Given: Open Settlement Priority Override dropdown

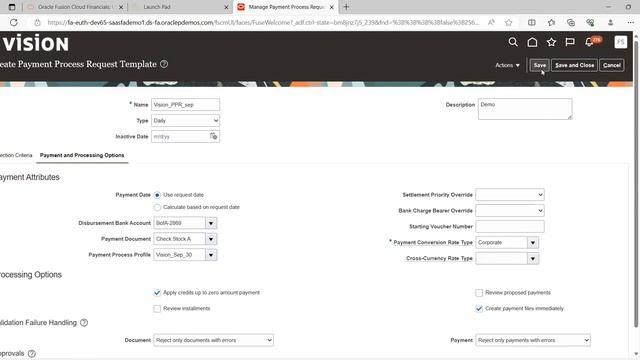Looking at the screenshot, I should point(510,195).
